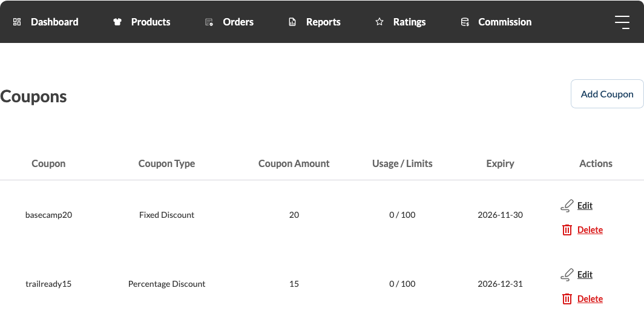The height and width of the screenshot is (331, 644).
Task: Click the Expiry column header
Action: (500, 163)
